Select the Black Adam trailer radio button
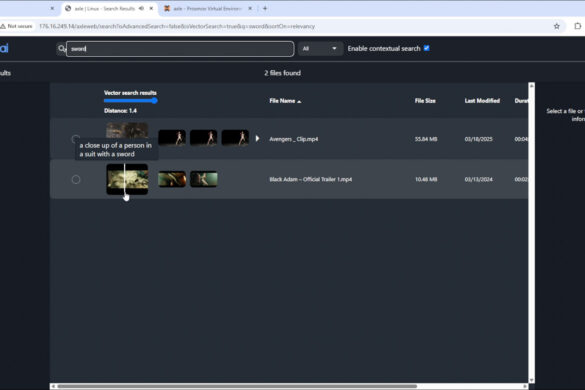Screen dimensions: 585x390 pyautogui.click(x=76, y=180)
